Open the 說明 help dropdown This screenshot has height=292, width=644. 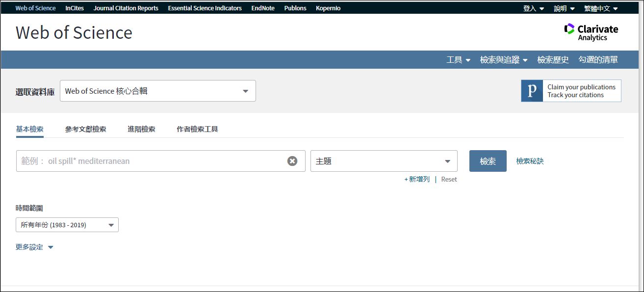coord(564,8)
